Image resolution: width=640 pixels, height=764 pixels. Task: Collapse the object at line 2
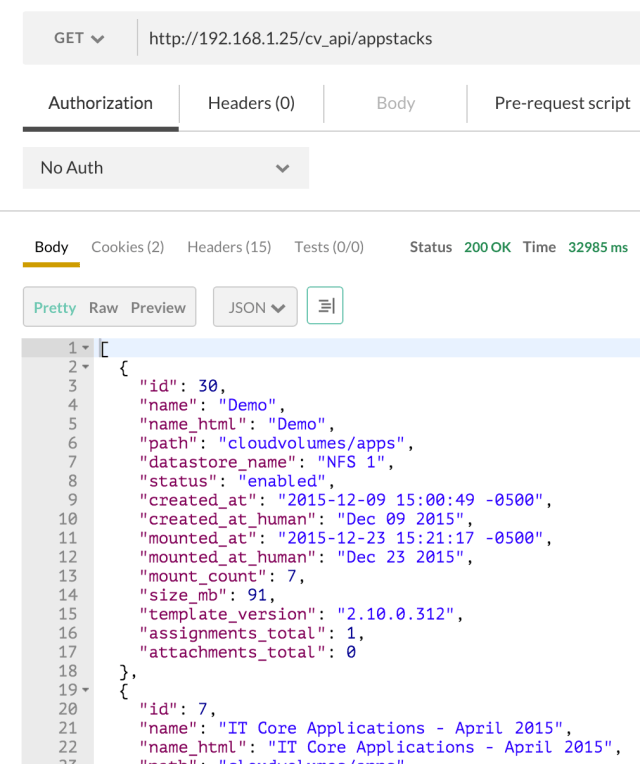pyautogui.click(x=86, y=367)
